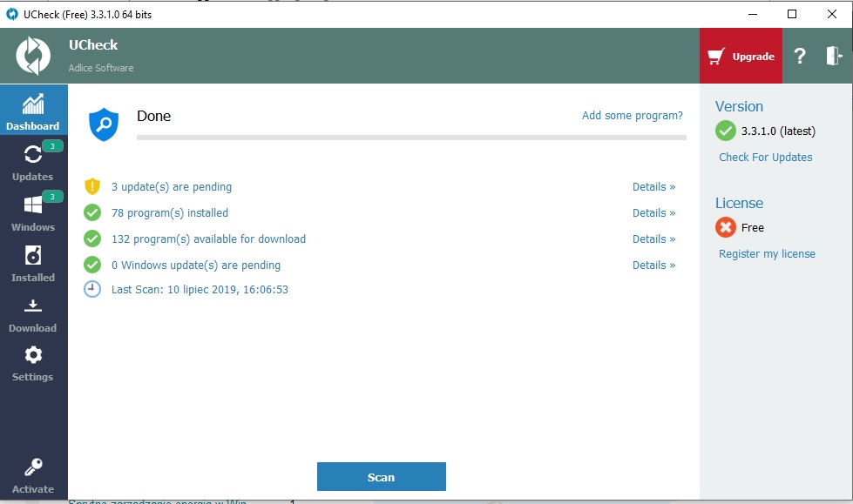This screenshot has height=504, width=853.
Task: Click '0 Windows update(s) are pending' text
Action: click(x=196, y=265)
